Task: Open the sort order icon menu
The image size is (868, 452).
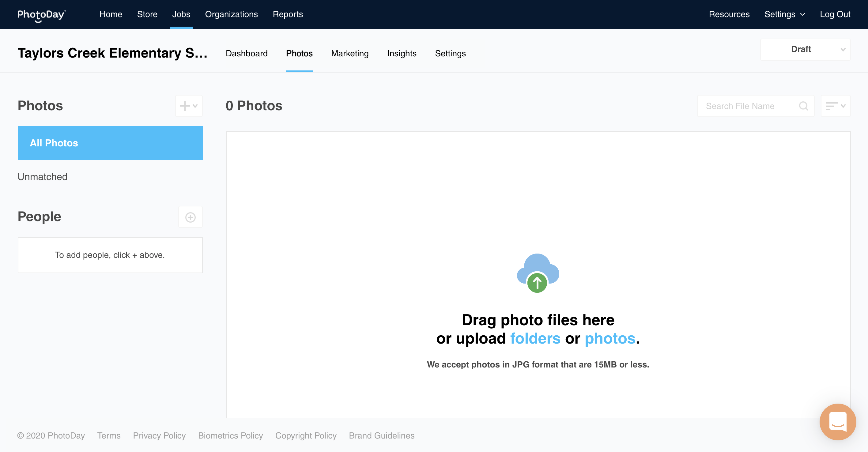Action: point(835,106)
